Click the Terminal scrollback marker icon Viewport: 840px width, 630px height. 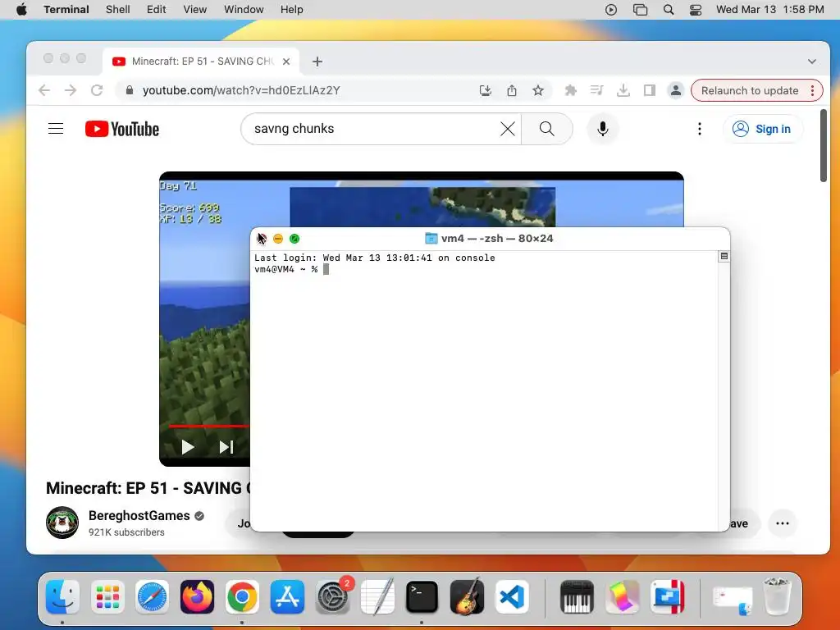(724, 257)
